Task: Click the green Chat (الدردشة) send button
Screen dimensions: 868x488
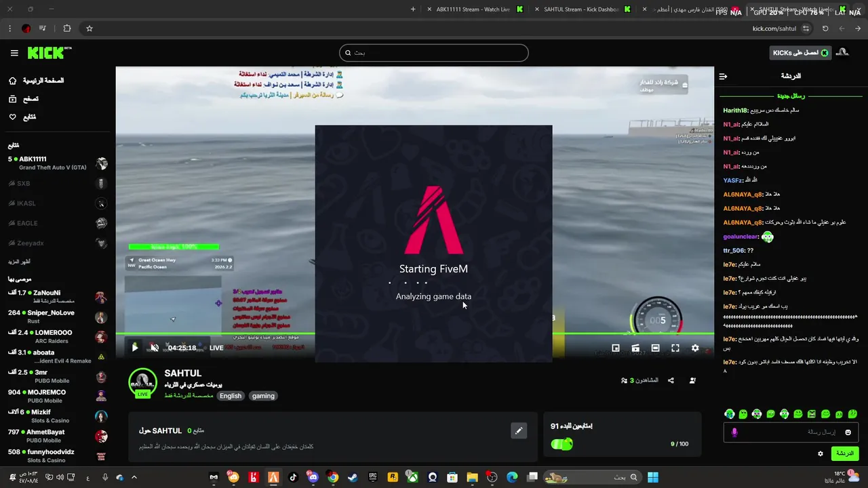Action: [x=845, y=453]
